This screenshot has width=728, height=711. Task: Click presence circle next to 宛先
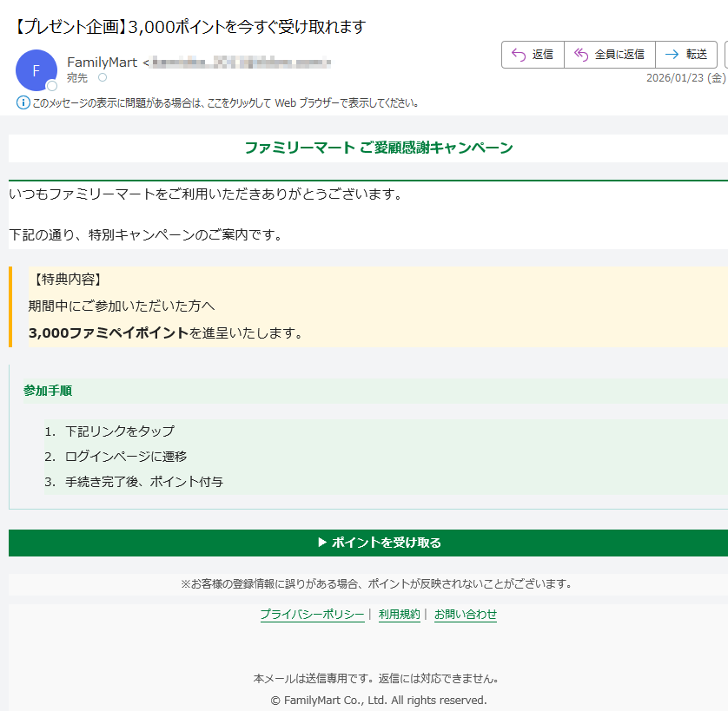(103, 77)
